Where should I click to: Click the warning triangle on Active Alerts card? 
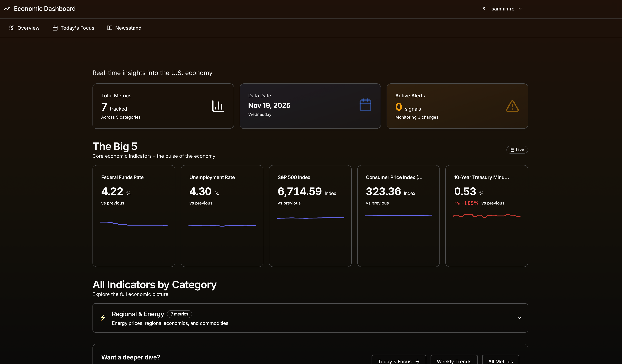[512, 106]
